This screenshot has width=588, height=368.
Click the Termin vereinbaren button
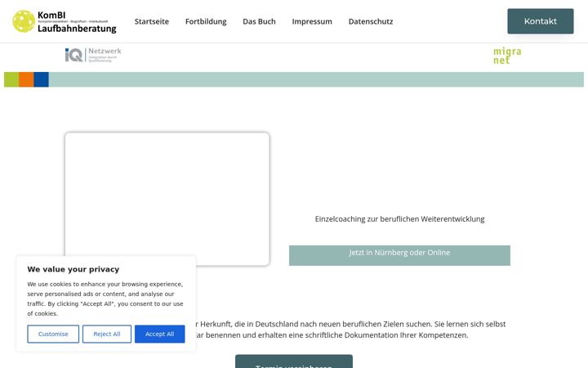294,361
